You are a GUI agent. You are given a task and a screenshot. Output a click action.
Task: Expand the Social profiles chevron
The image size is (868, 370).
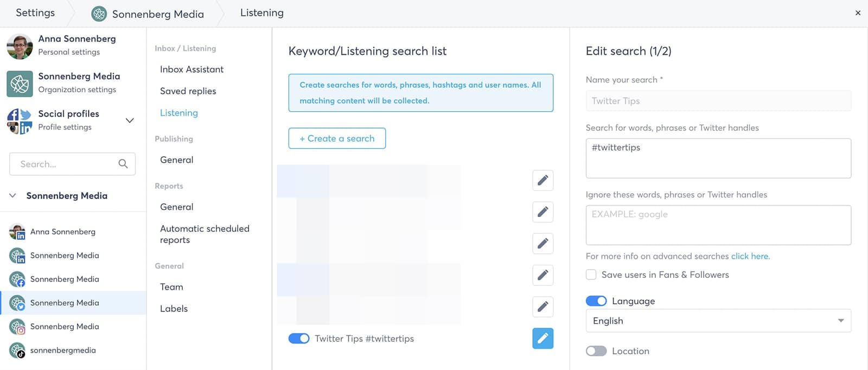point(130,120)
